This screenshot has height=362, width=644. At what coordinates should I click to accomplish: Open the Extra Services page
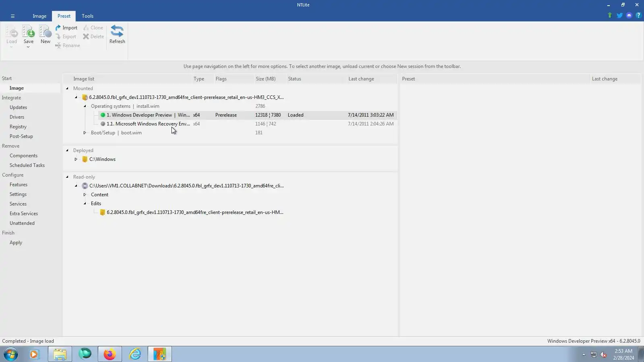coord(24,214)
